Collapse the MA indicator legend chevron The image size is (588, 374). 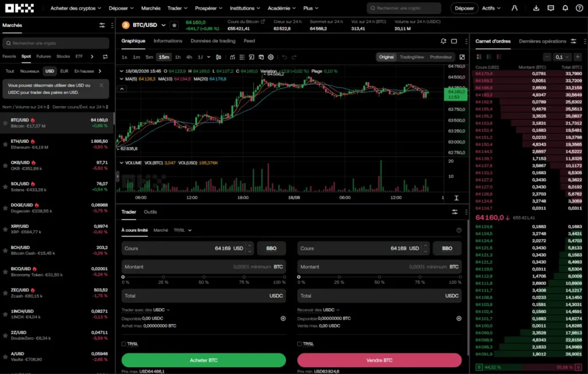pyautogui.click(x=122, y=79)
